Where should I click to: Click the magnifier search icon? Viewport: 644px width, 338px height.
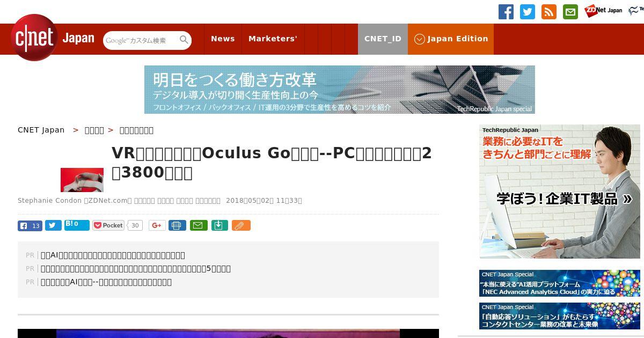[184, 40]
